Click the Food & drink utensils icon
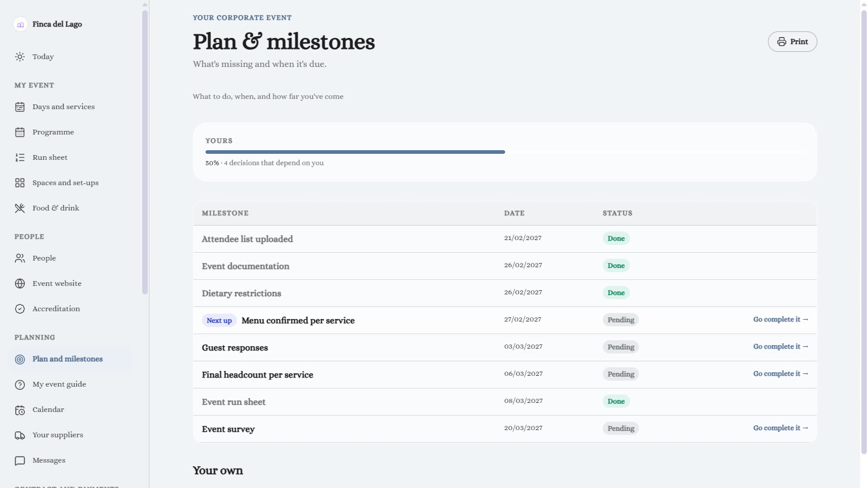Viewport: 868px width, 488px height. pos(20,208)
